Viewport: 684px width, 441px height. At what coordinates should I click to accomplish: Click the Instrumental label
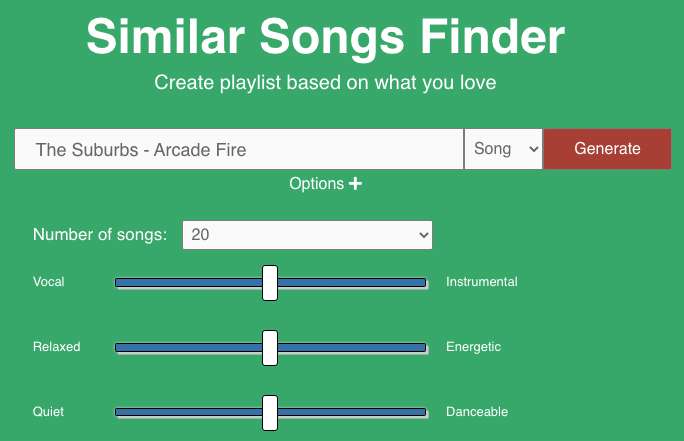(482, 282)
